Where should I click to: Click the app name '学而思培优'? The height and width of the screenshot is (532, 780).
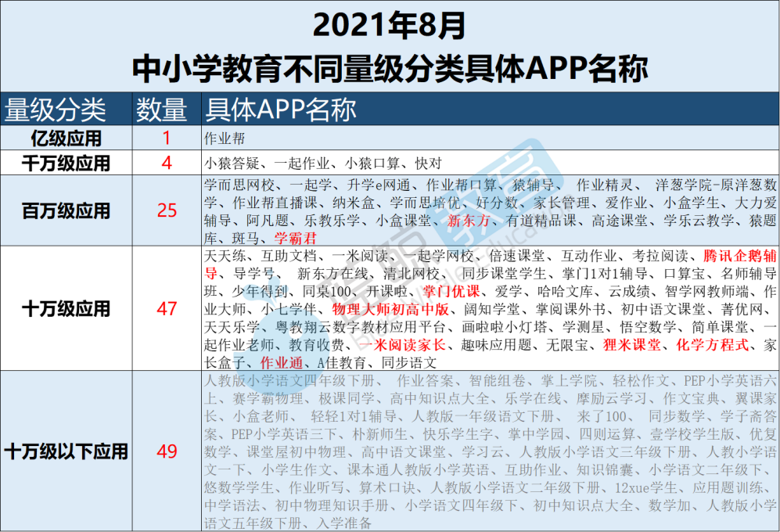click(426, 203)
